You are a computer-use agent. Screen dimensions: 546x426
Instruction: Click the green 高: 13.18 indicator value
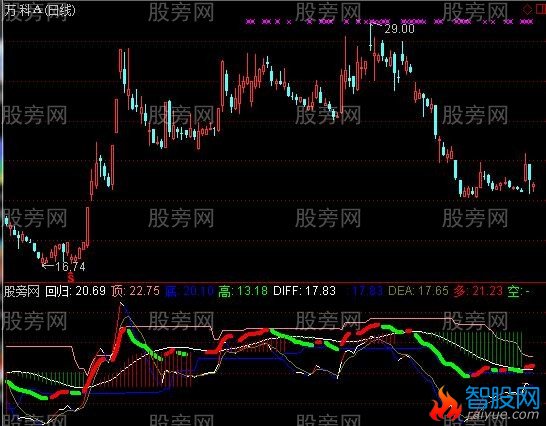tap(243, 291)
